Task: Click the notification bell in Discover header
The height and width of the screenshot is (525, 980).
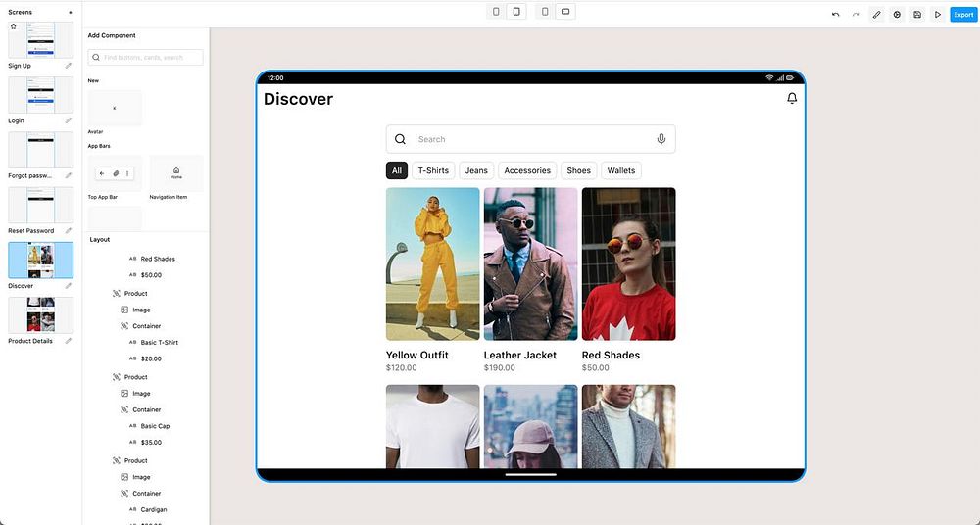Action: (x=792, y=99)
